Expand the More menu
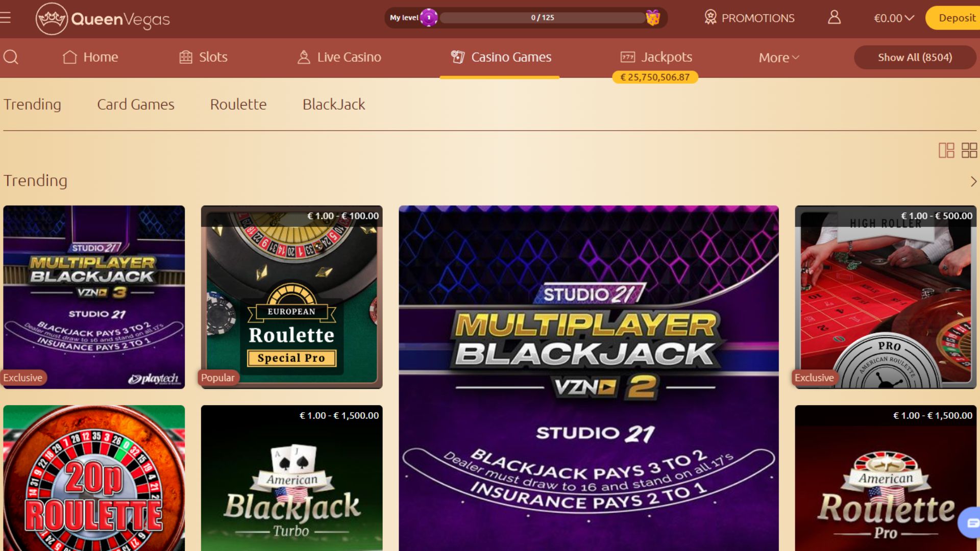The image size is (980, 551). 779,57
